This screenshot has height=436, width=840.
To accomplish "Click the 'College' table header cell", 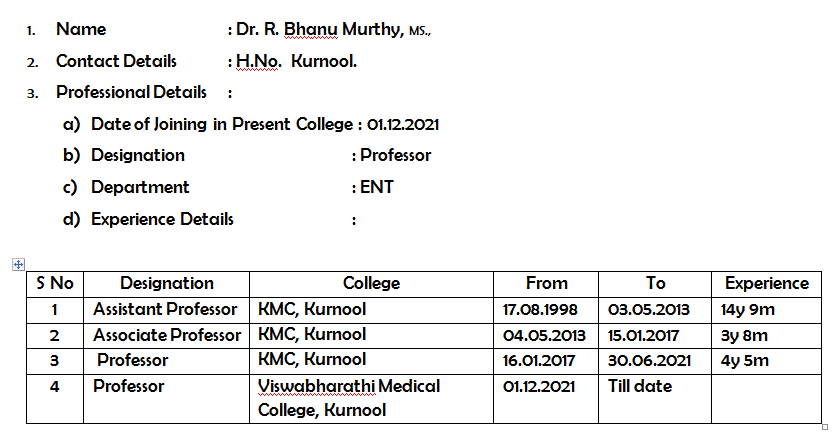I will (x=371, y=284).
